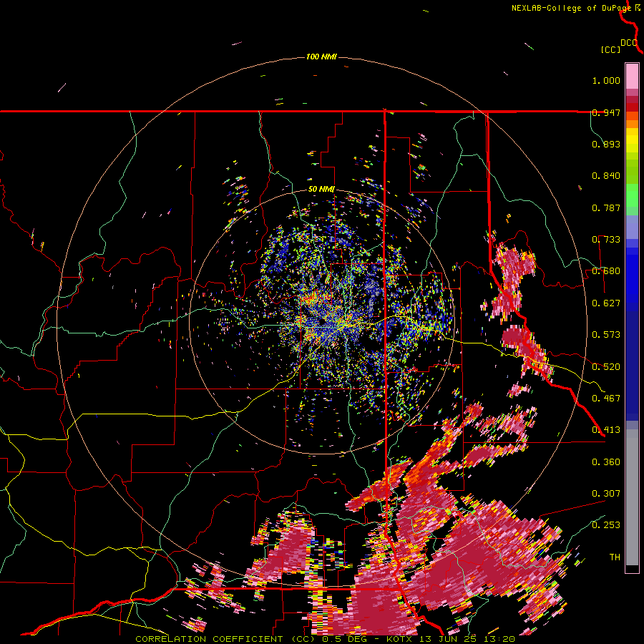Click the 0.520 value on the color scale

[x=606, y=367]
